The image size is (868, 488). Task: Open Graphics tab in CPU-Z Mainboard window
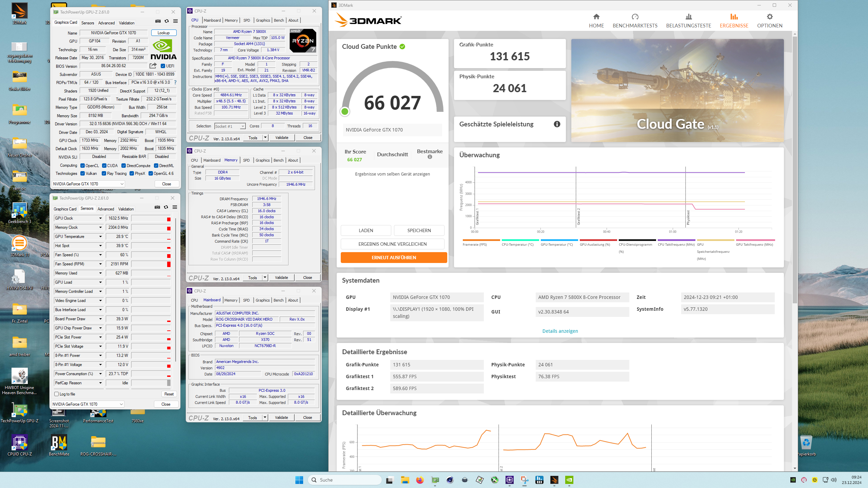262,300
